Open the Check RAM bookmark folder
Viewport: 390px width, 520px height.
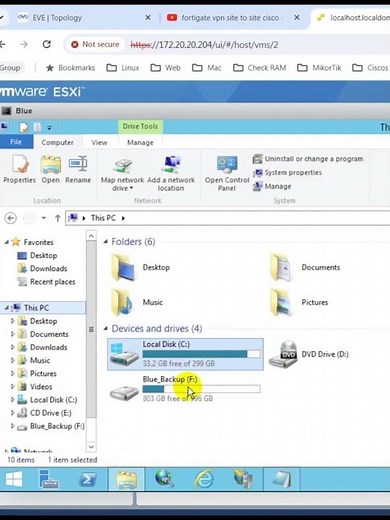(259, 68)
